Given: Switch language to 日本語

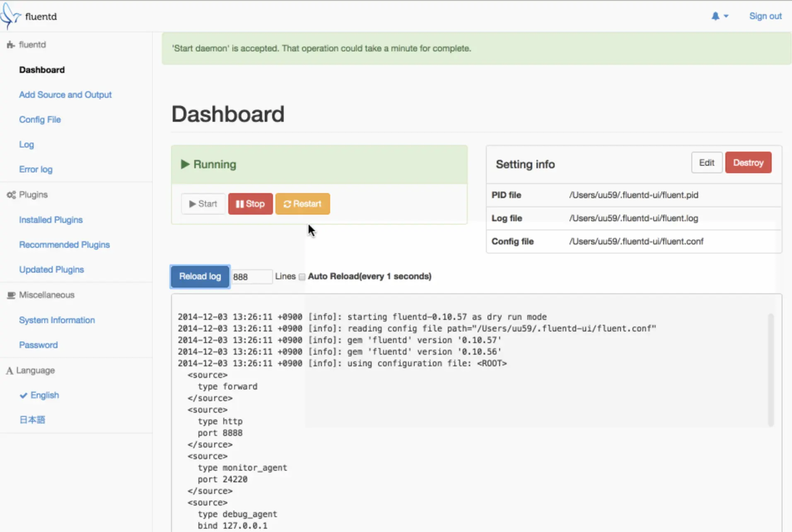Looking at the screenshot, I should [x=32, y=420].
